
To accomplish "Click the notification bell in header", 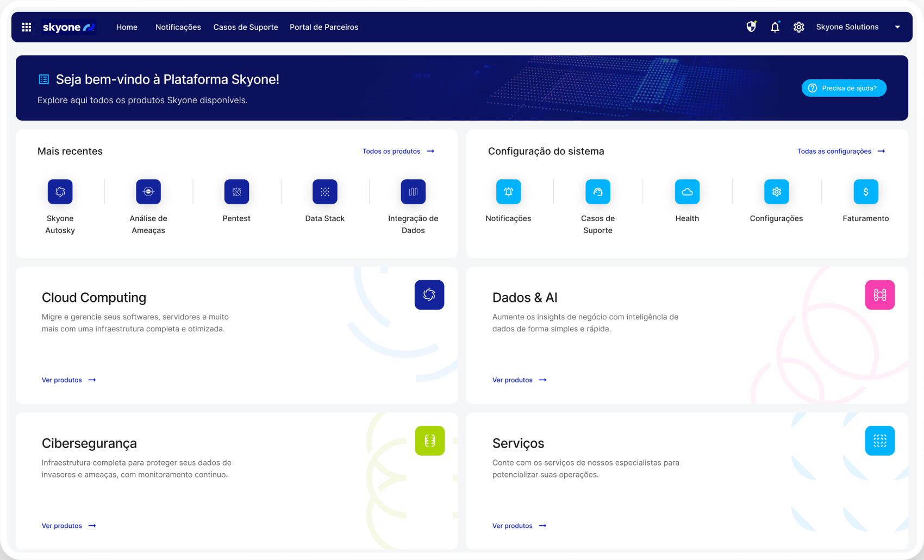I will (775, 27).
